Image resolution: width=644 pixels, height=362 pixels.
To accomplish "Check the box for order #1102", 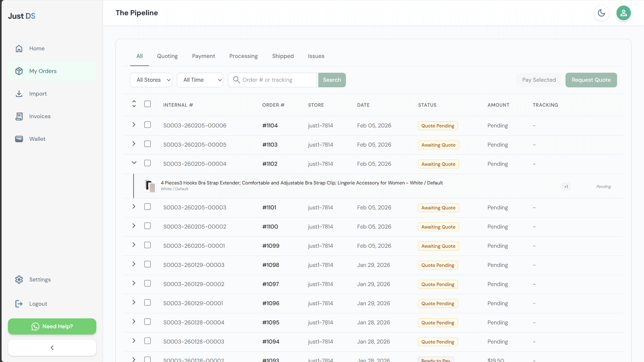I will click(x=148, y=163).
